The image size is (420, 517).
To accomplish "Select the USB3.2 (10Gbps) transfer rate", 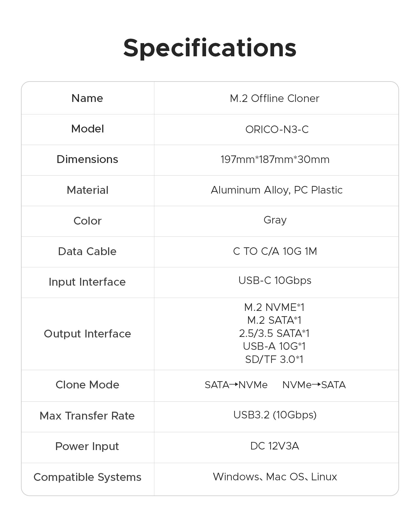I will click(275, 415).
